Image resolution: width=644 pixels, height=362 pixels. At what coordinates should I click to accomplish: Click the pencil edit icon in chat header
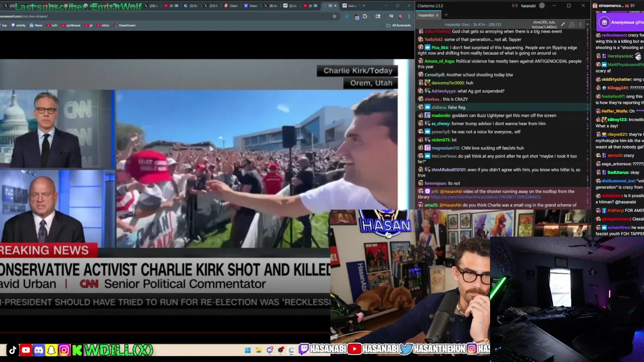click(562, 24)
